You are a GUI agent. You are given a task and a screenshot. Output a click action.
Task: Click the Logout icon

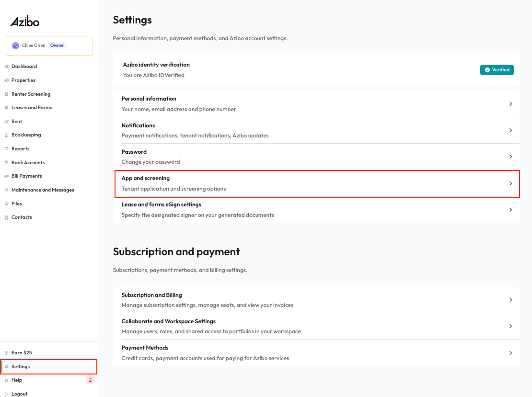[6, 394]
